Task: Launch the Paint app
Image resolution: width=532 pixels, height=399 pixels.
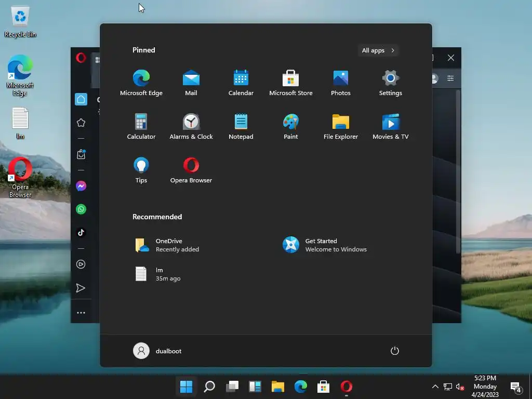Action: (x=291, y=127)
